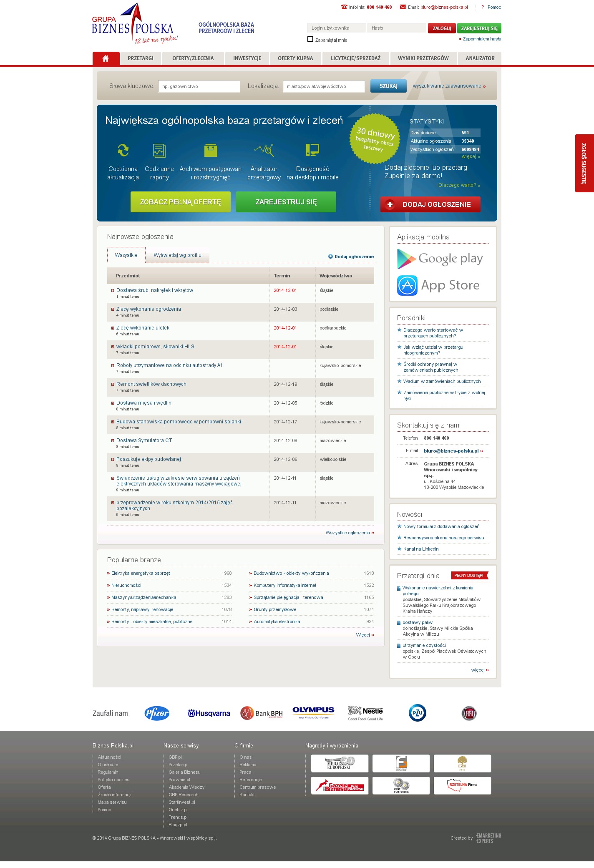Open the PRZETARGI menu item
Viewport: 594px width, 868px height.
141,58
